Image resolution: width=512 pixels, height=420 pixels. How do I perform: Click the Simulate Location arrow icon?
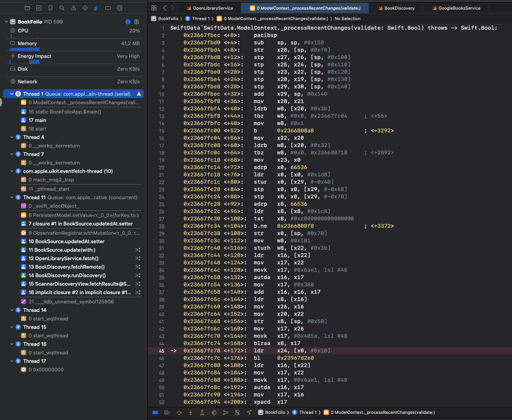249,412
